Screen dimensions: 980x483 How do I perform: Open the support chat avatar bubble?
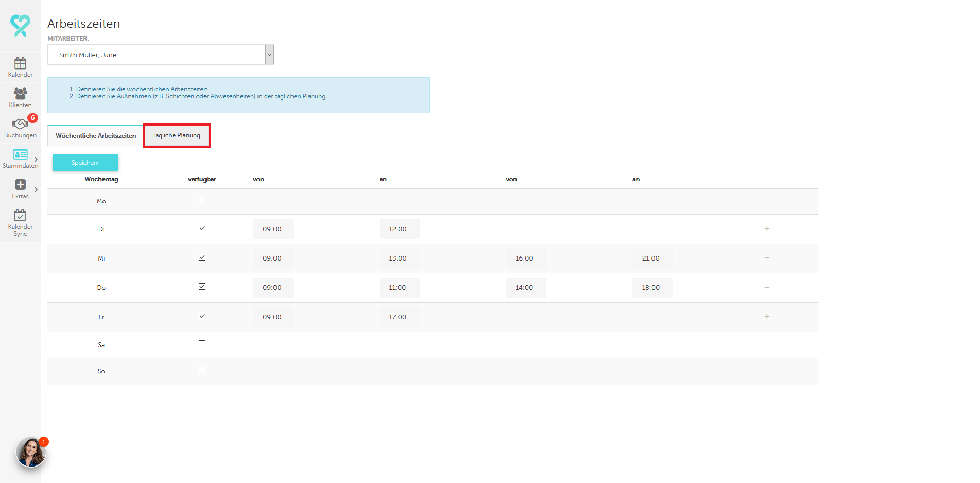coord(31,452)
